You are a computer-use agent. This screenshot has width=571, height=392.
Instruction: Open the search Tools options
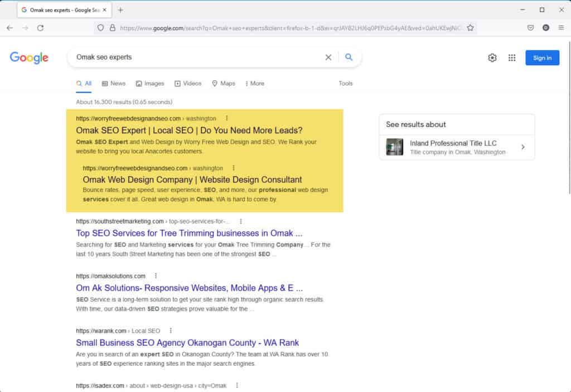pyautogui.click(x=346, y=84)
